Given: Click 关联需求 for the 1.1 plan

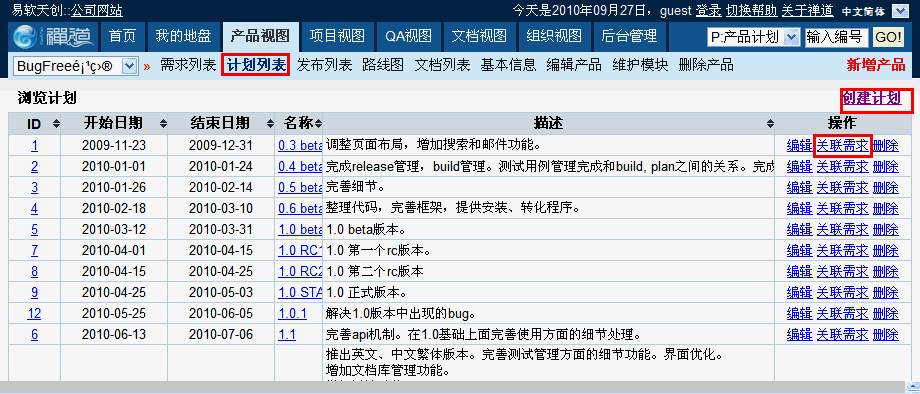Looking at the screenshot, I should (x=843, y=334).
